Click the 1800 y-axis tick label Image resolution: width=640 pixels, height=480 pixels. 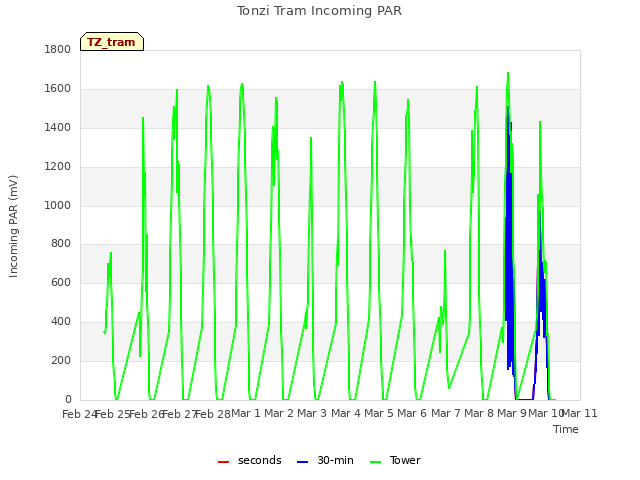click(x=58, y=49)
